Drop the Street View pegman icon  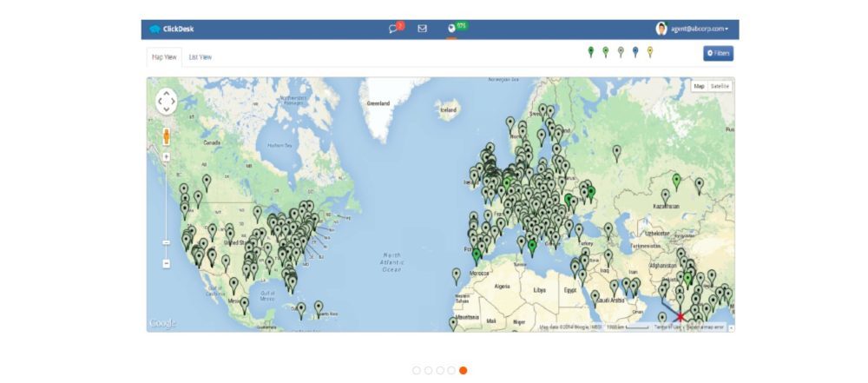166,136
